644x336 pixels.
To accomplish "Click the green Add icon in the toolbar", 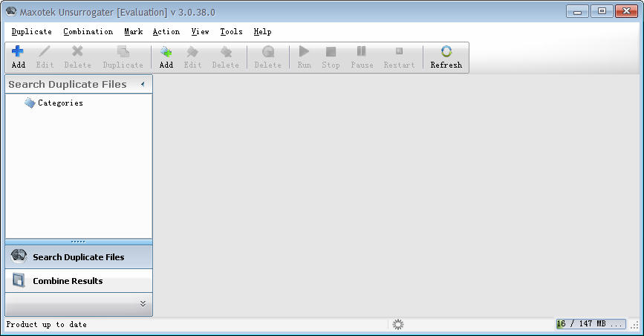I will [x=166, y=57].
